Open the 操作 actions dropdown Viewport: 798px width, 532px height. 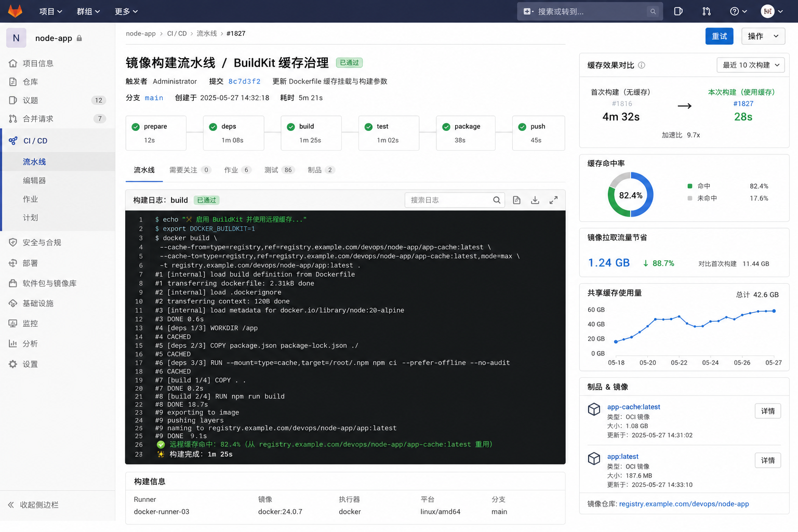point(763,36)
